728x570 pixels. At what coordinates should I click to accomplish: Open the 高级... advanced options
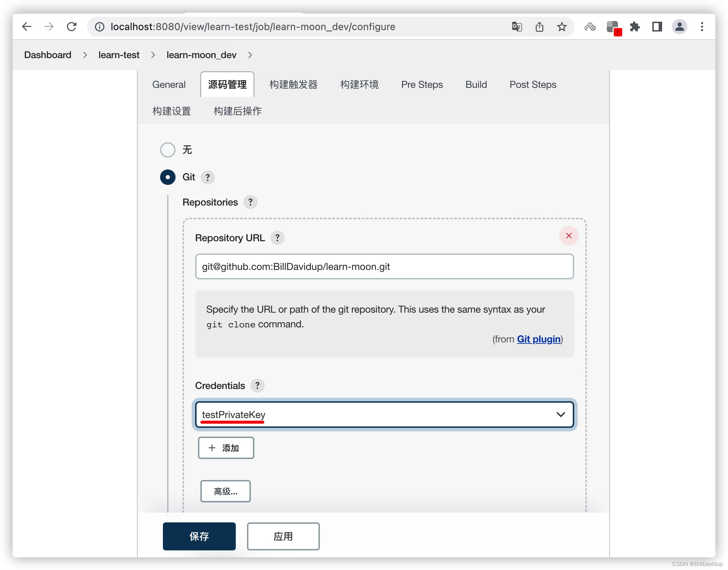point(225,491)
